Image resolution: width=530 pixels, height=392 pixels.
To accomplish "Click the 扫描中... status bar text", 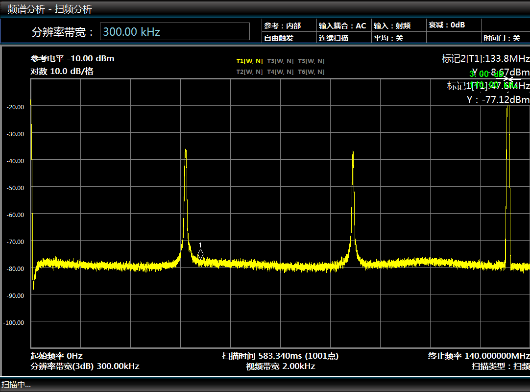I will point(16,385).
